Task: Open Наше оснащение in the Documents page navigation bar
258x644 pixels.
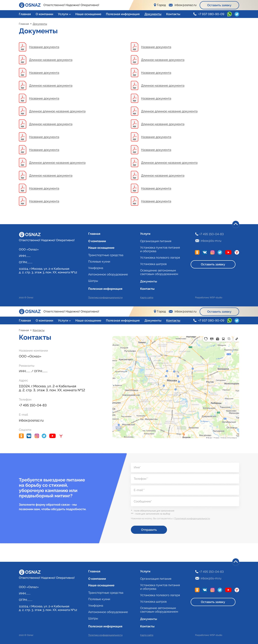Action: tap(88, 14)
